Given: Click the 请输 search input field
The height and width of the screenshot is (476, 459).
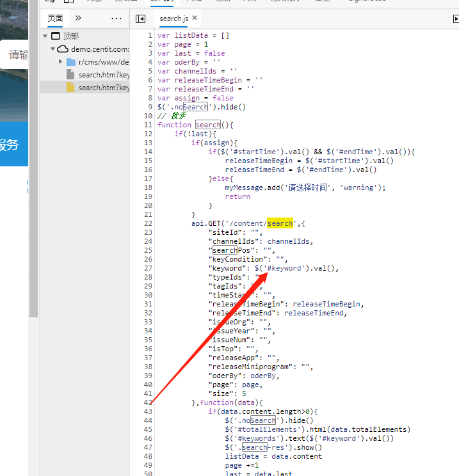Looking at the screenshot, I should tap(16, 55).
